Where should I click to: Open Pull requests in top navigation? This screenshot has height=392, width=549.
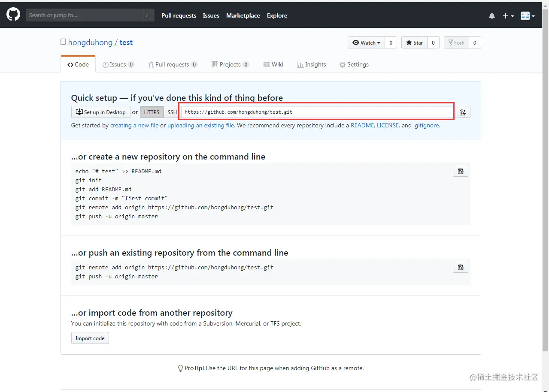pos(179,15)
